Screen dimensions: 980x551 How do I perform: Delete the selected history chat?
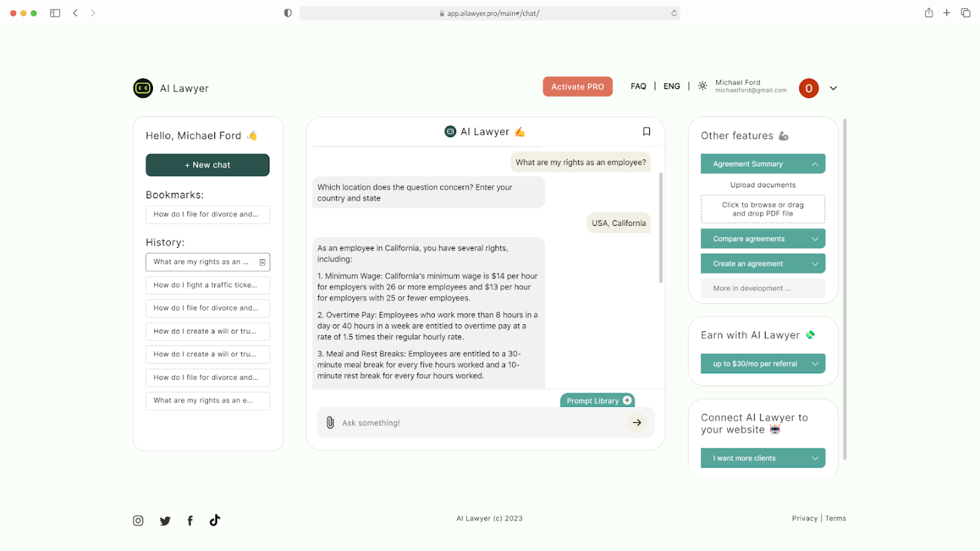pos(263,262)
